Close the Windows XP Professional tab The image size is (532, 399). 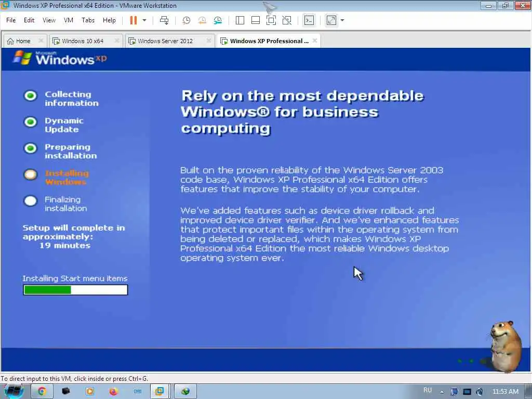pyautogui.click(x=315, y=41)
